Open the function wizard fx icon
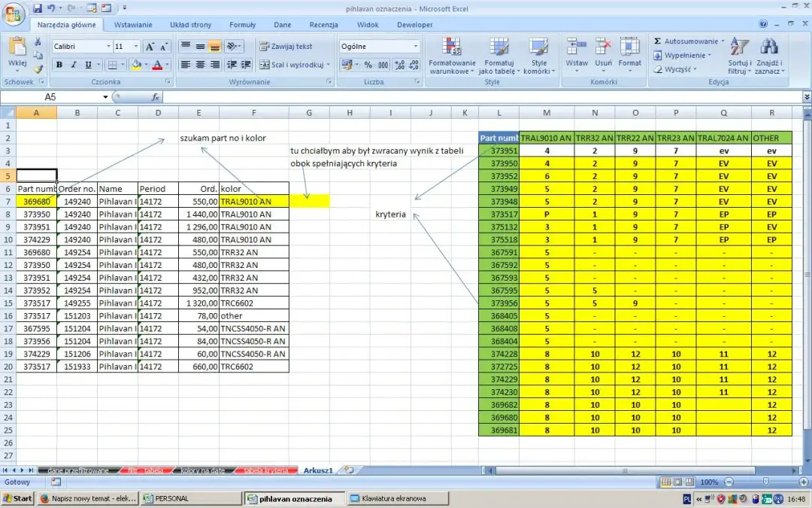The width and height of the screenshot is (812, 508). click(155, 97)
